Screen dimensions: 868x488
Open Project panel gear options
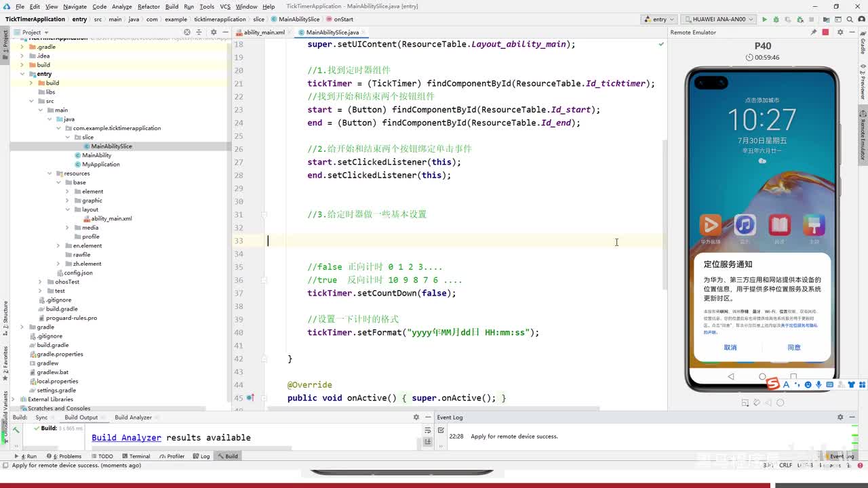[x=214, y=32]
